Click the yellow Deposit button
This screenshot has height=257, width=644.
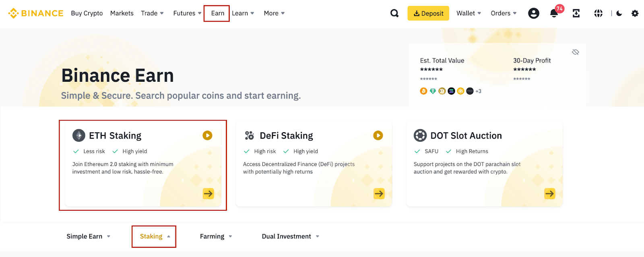(x=428, y=13)
